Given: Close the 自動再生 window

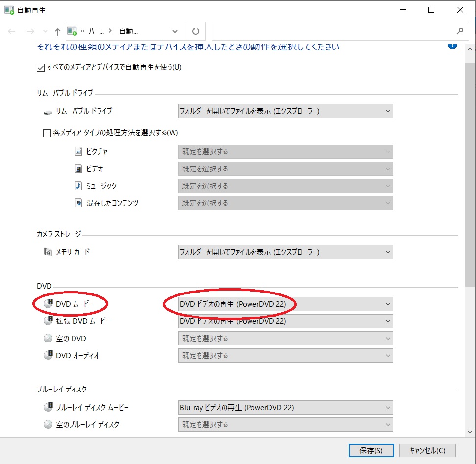Looking at the screenshot, I should [460, 10].
